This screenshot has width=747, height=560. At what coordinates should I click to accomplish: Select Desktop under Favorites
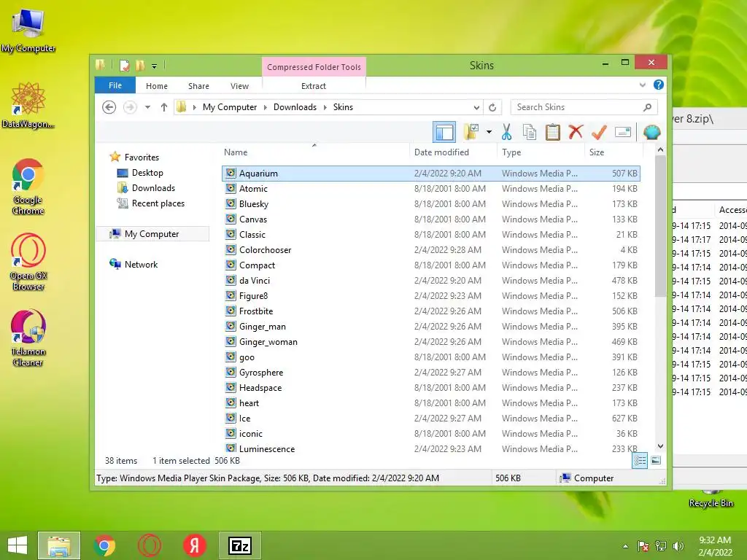pyautogui.click(x=147, y=173)
